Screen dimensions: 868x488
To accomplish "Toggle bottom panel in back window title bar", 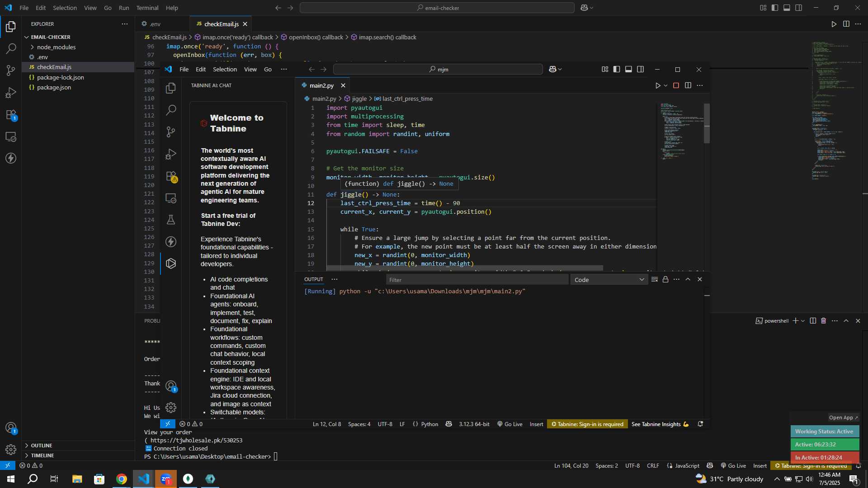I will coord(787,8).
